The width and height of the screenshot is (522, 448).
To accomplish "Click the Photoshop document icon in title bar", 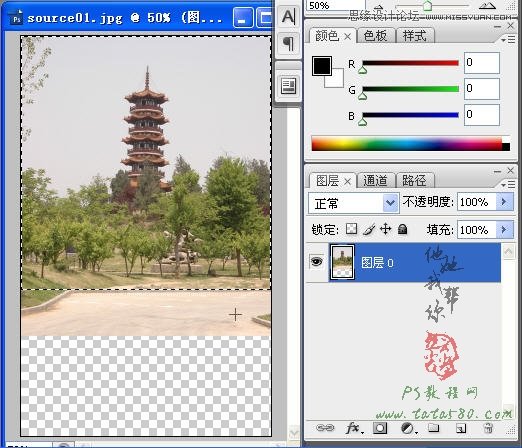I will click(x=16, y=18).
